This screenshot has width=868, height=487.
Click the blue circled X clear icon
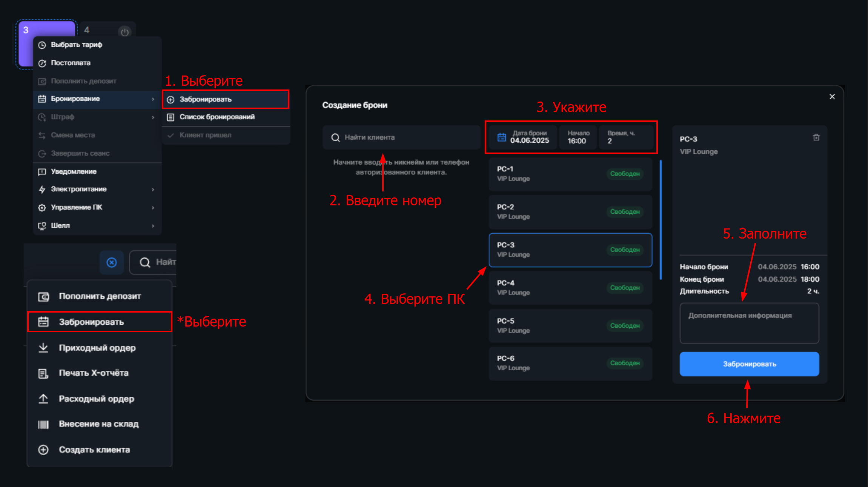111,262
